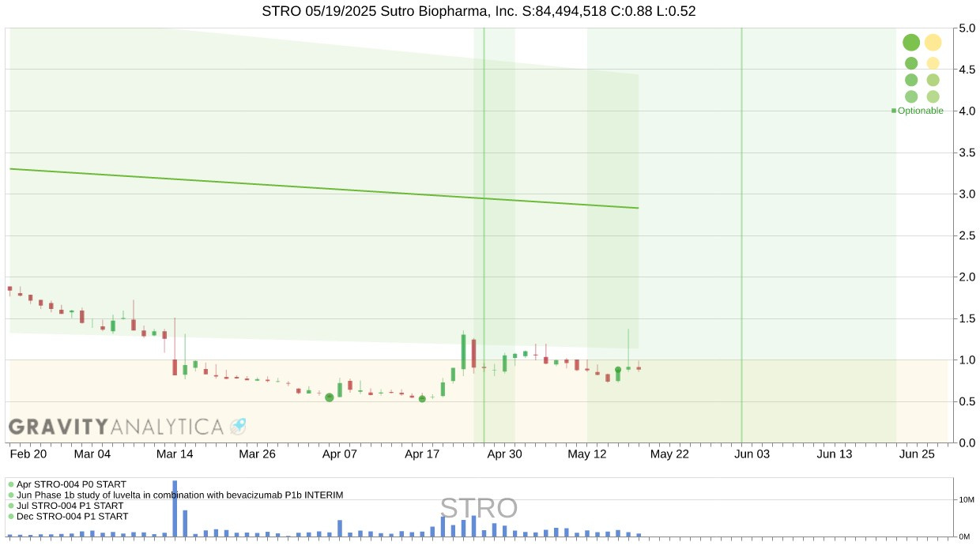
Task: Toggle the bullet beside Dec STRO-004 P1 START
Action: (9, 516)
